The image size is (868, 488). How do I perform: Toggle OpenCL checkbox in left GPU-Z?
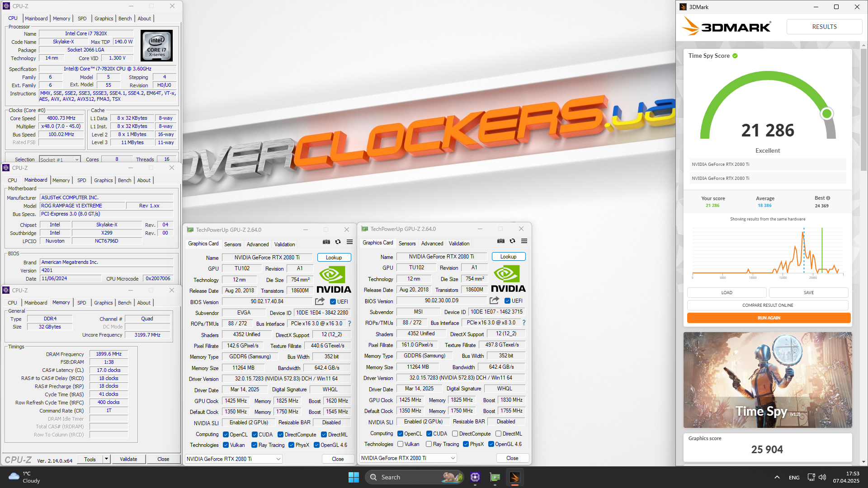[x=226, y=435]
